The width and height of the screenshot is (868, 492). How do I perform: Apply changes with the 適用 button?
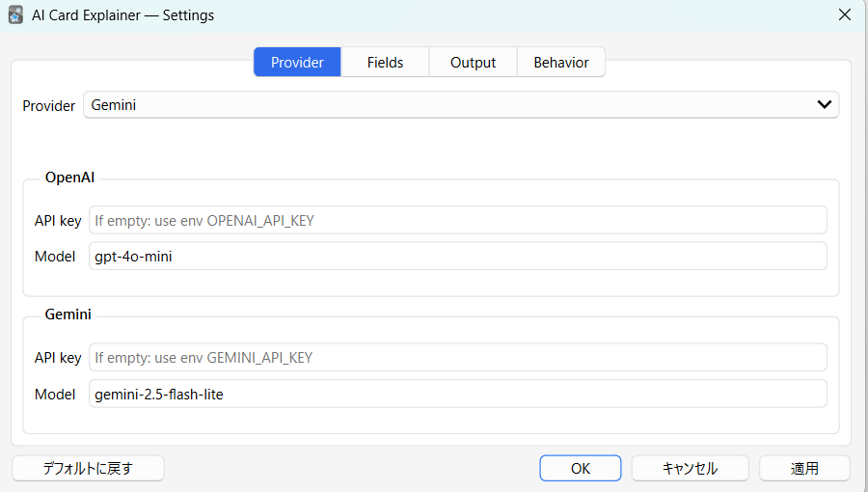pos(804,468)
